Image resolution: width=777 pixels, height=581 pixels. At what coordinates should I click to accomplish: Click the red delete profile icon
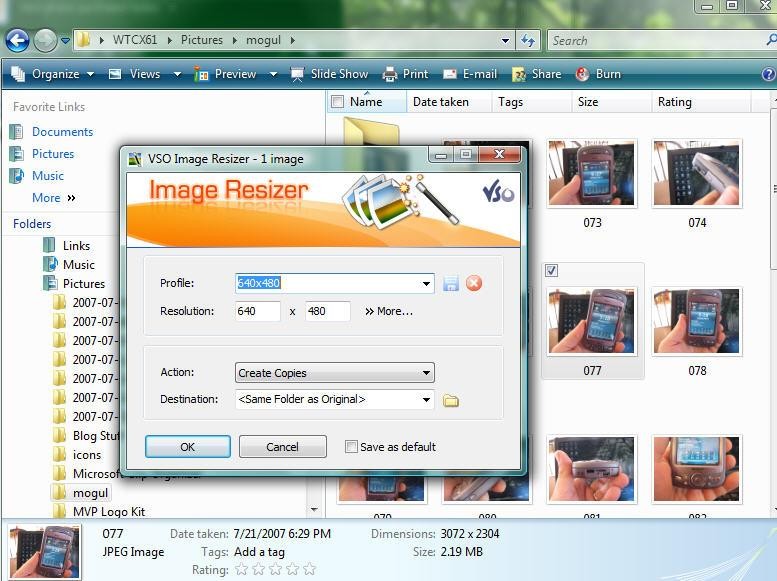474,284
